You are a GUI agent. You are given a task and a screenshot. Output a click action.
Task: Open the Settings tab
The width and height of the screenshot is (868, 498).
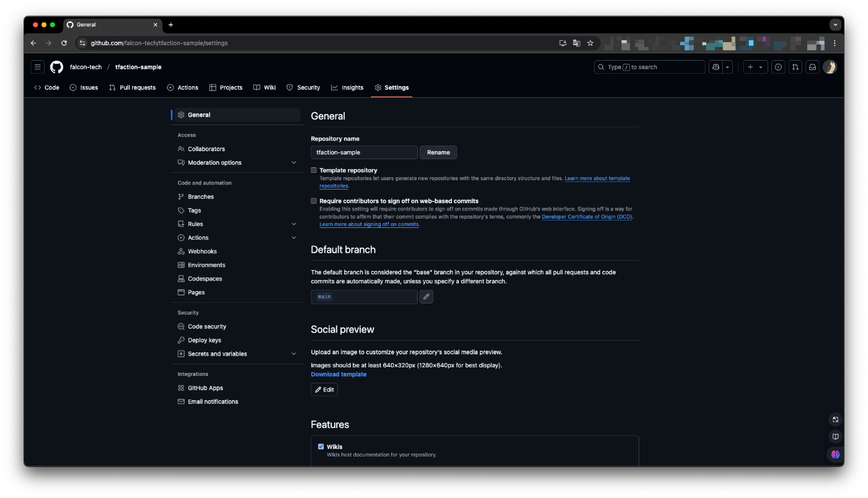point(391,87)
